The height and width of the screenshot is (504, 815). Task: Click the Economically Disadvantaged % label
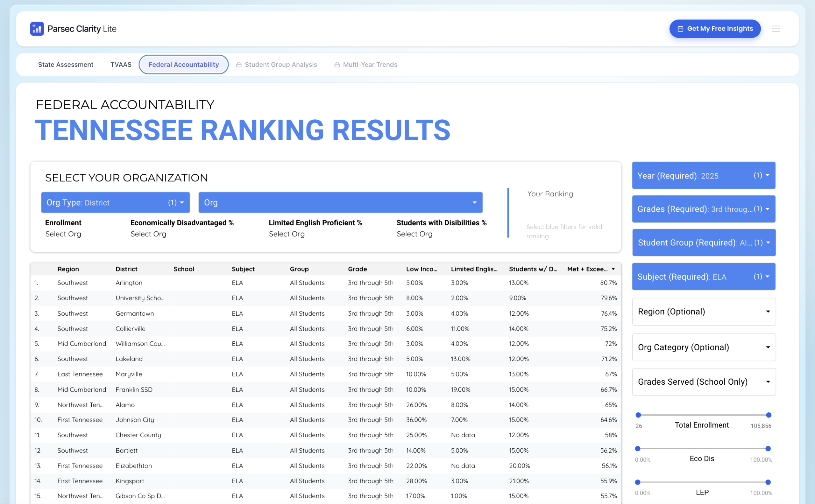tap(182, 223)
